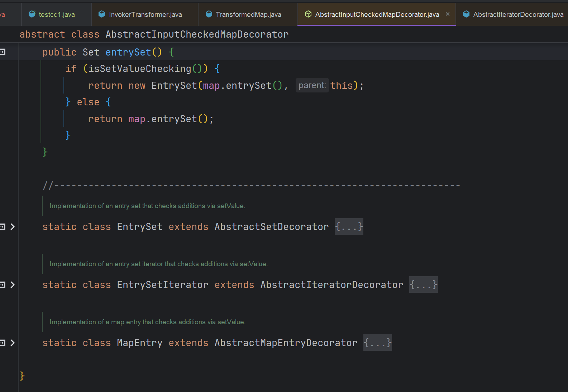This screenshot has width=568, height=392.
Task: Switch to the testcc1.java tab
Action: pyautogui.click(x=57, y=14)
